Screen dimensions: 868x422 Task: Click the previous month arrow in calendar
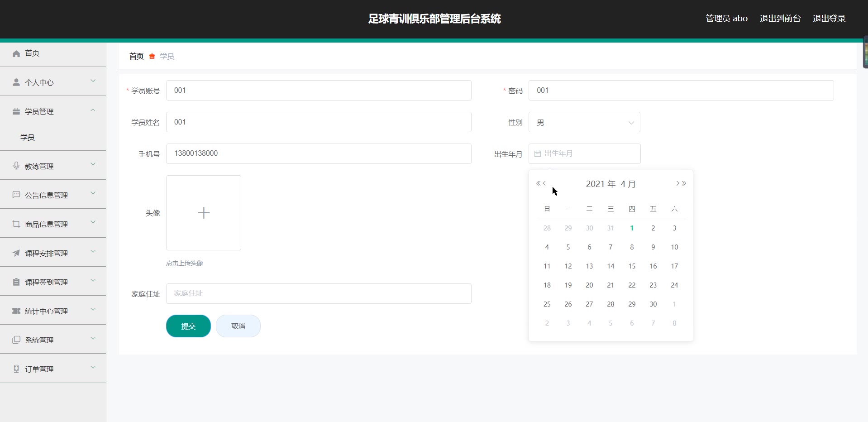544,183
